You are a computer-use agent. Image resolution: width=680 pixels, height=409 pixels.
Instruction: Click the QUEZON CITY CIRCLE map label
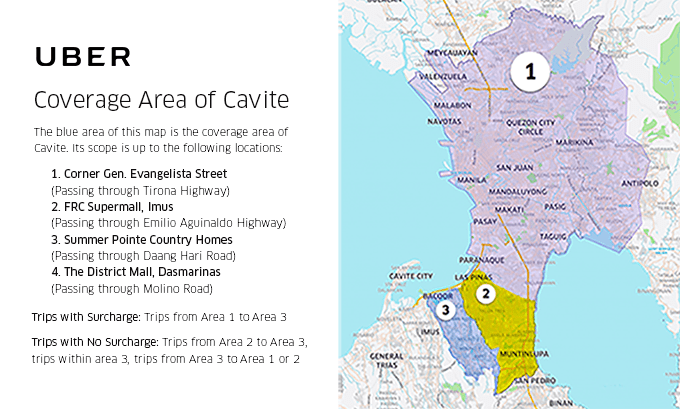point(530,127)
